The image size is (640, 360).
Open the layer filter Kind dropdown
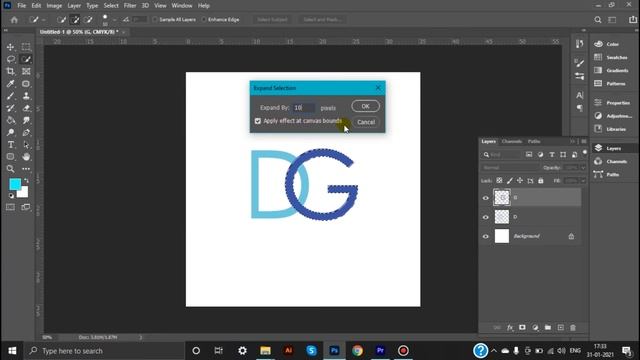click(502, 155)
